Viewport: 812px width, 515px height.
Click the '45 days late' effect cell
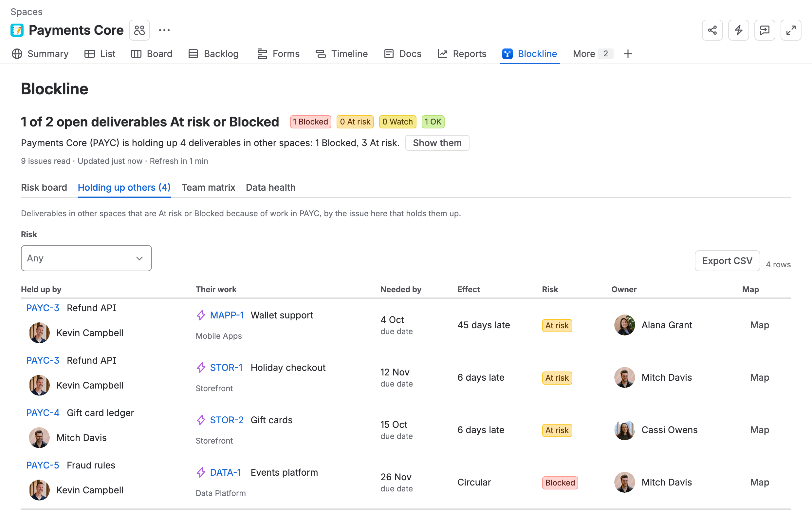click(483, 325)
